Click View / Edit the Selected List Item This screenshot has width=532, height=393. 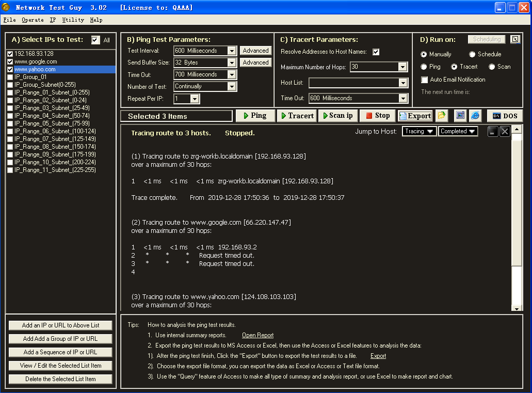(60, 366)
